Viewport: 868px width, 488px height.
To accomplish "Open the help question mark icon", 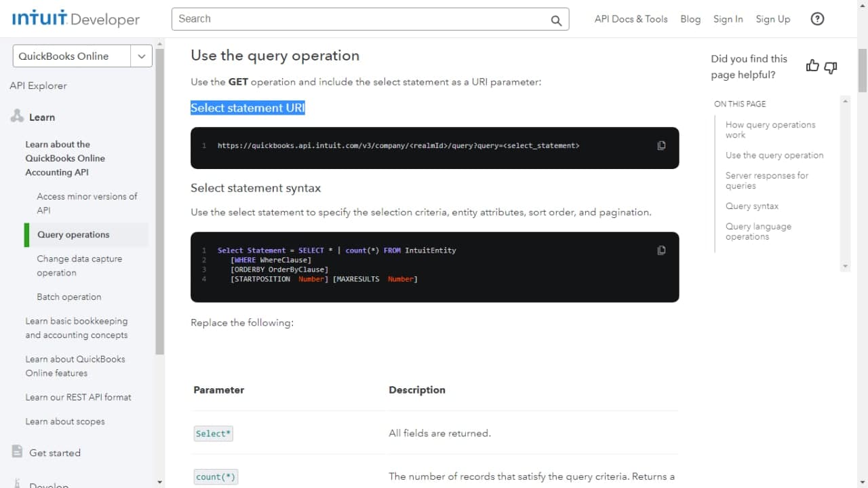I will coord(818,19).
